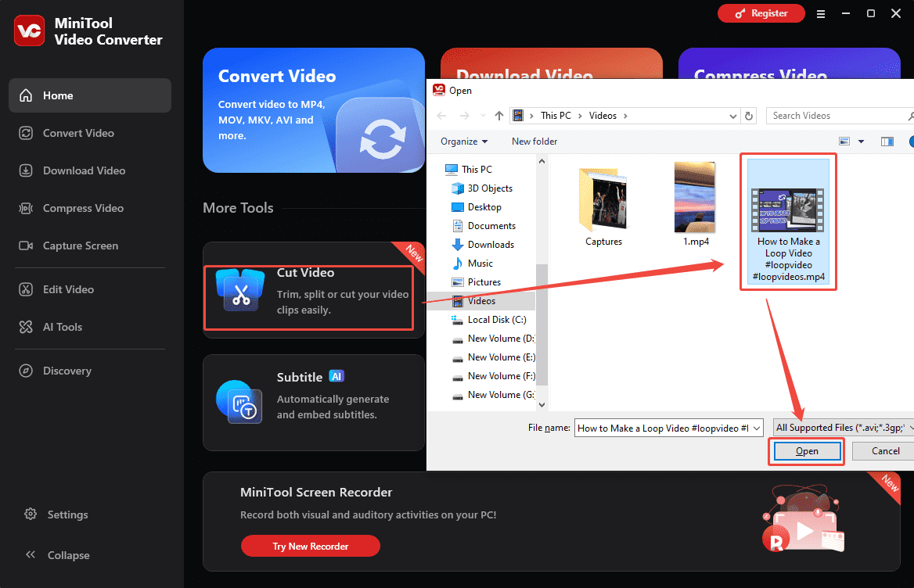Open the Convert Video card

[314, 110]
